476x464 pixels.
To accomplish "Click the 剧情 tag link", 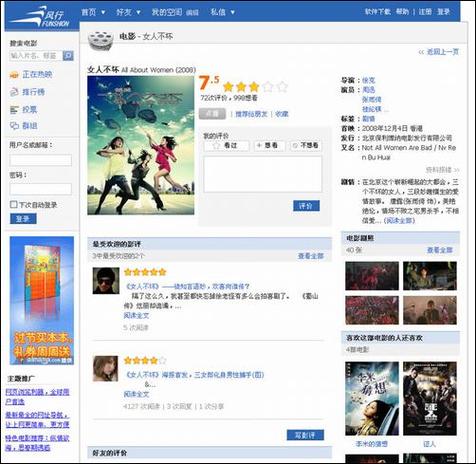I will pyautogui.click(x=369, y=119).
